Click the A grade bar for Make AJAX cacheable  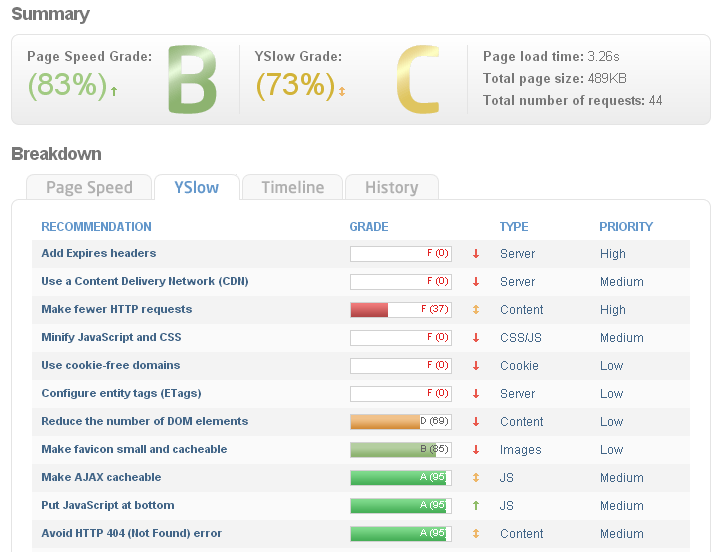coord(400,478)
